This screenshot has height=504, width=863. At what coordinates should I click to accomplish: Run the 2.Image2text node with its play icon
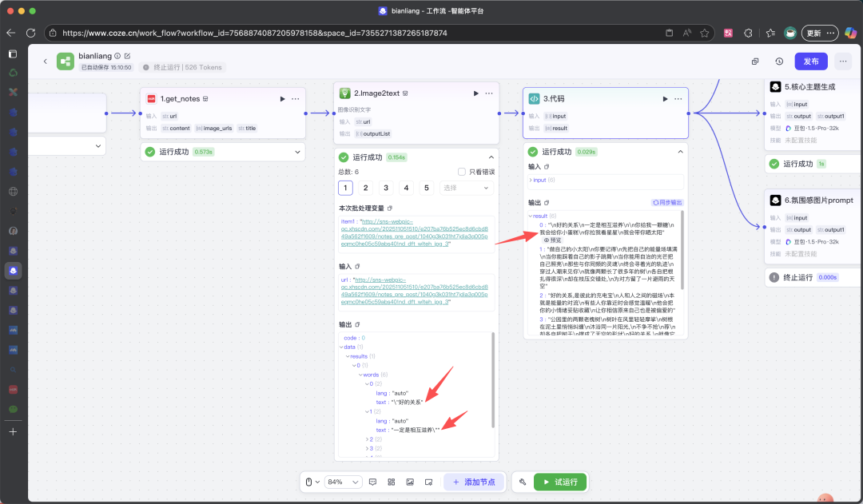click(x=476, y=93)
